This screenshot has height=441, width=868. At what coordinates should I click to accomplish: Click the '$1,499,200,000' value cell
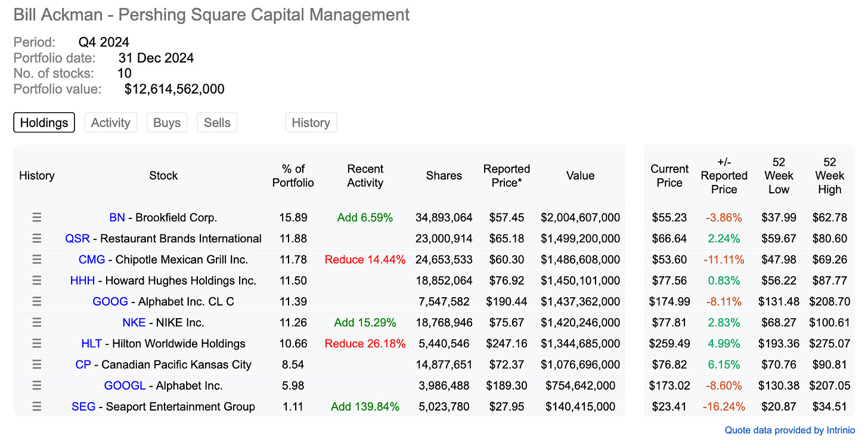point(581,238)
